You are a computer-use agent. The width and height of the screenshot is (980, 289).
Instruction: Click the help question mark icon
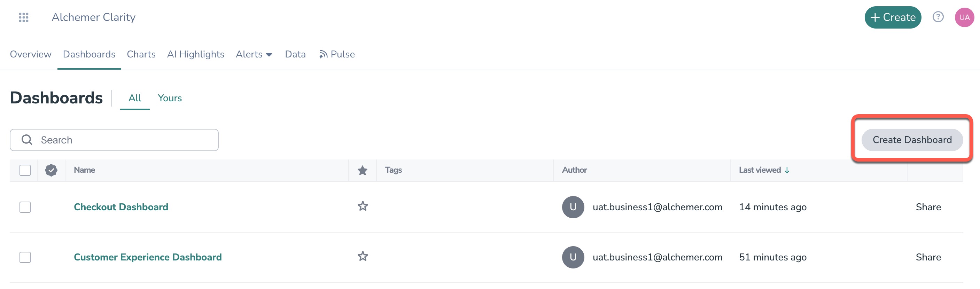tap(938, 17)
